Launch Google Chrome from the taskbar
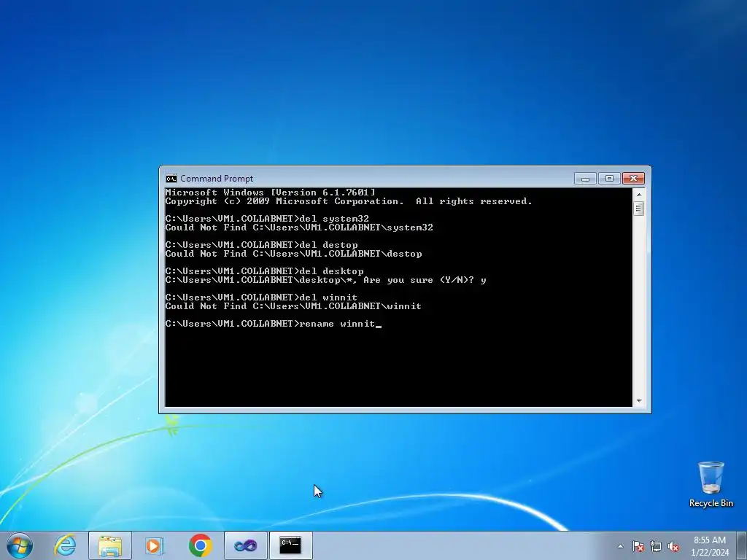747x560 pixels. (200, 545)
